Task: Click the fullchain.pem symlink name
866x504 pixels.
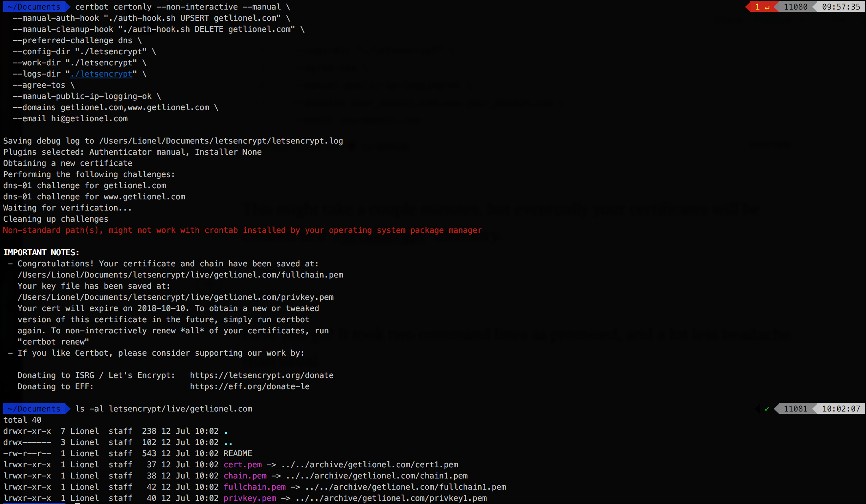Action: pos(255,487)
